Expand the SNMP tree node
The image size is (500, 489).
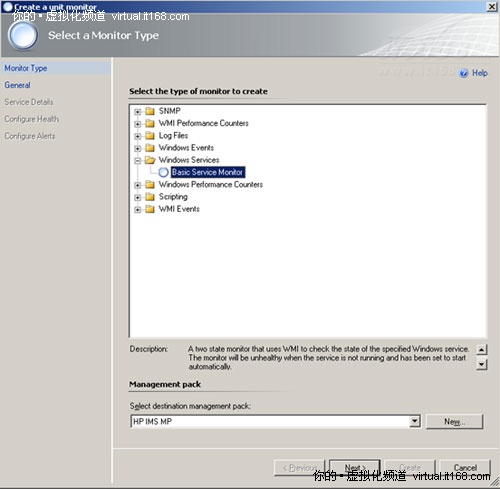[137, 112]
